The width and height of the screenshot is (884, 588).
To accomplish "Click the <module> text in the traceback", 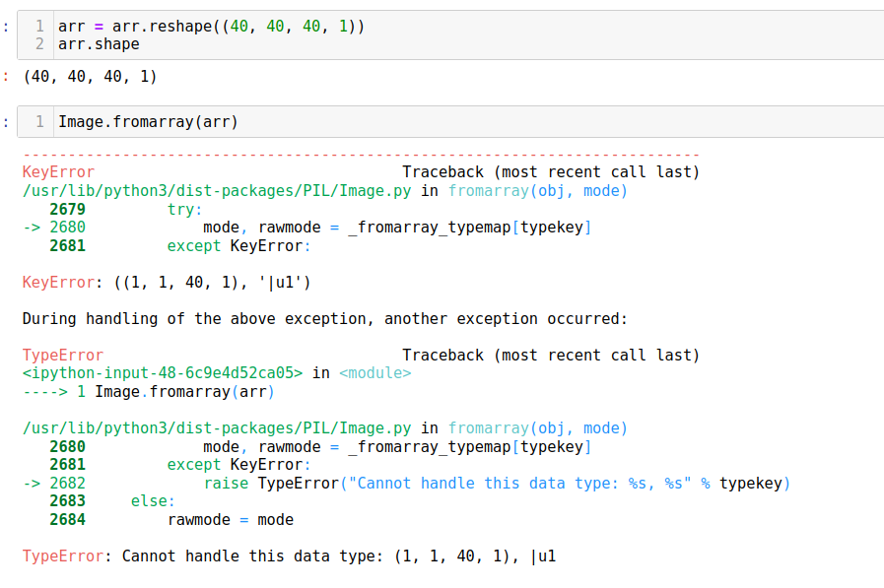I will tap(374, 373).
